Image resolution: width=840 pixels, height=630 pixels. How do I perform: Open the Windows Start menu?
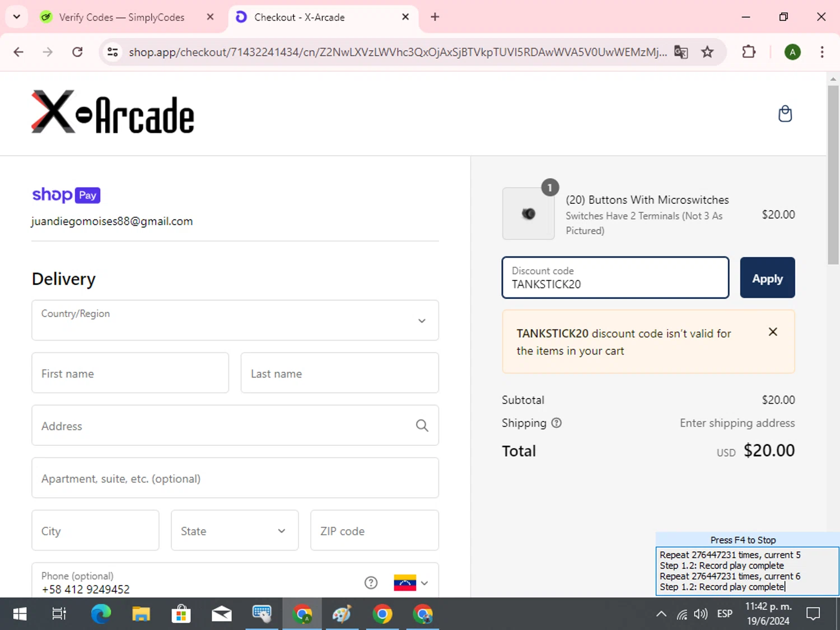(x=20, y=614)
